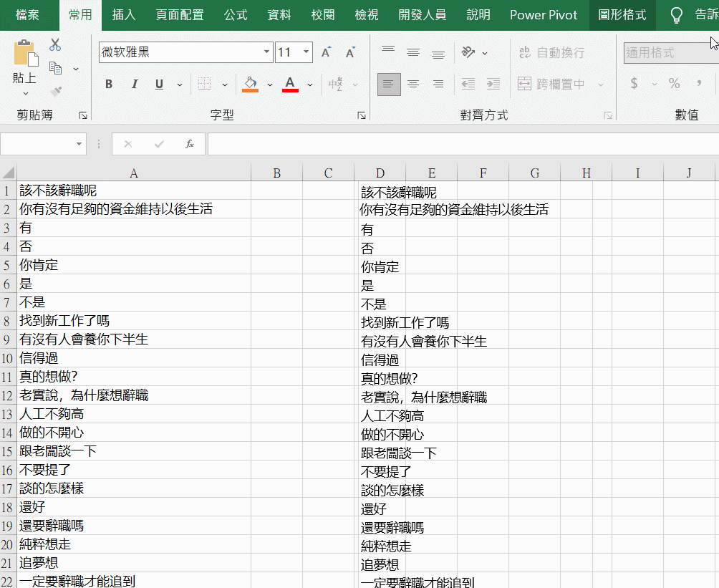Apply percent style format
This screenshot has width=719, height=588.
(x=674, y=83)
